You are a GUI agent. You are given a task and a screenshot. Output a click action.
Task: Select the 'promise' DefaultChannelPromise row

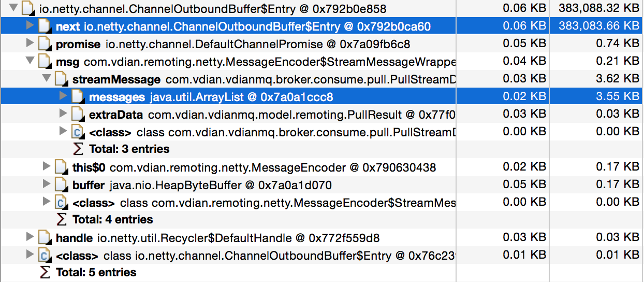[233, 45]
